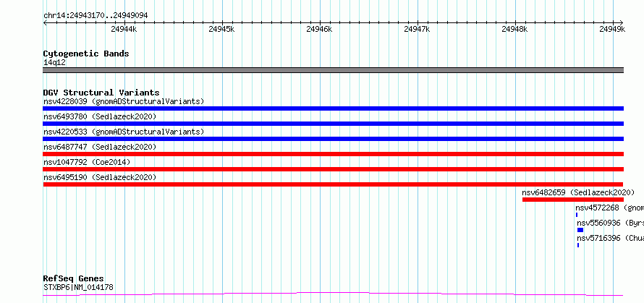Open variant label nsv4220533 (gnomADStructuralVariants)
This screenshot has height=303, width=644.
coord(124,132)
